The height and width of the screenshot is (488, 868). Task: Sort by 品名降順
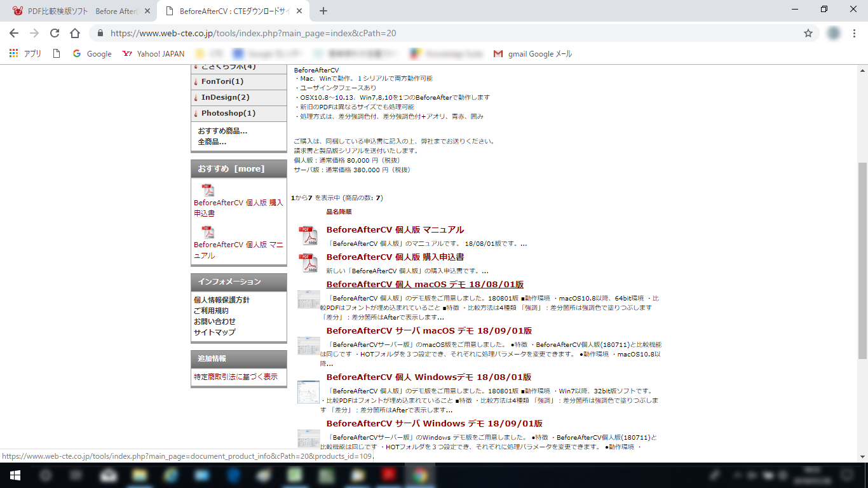coord(339,212)
